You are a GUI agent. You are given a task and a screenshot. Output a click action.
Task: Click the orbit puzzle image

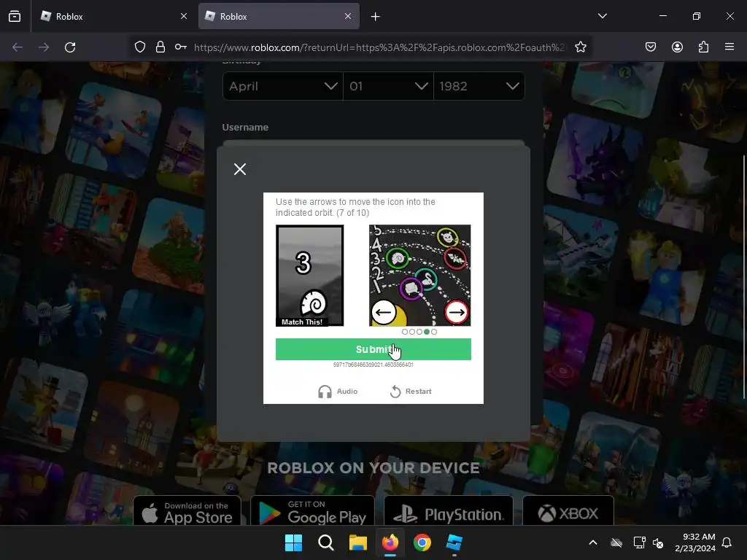click(x=419, y=276)
